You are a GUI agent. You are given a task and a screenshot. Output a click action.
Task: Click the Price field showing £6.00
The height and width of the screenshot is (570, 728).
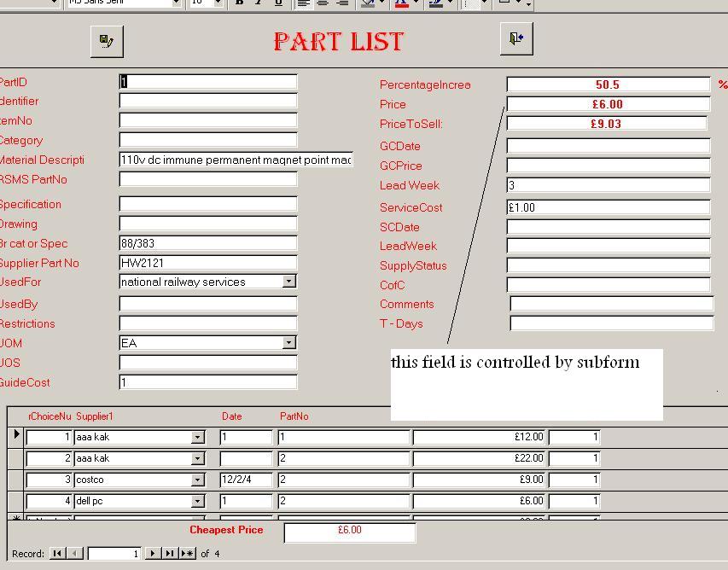[609, 104]
